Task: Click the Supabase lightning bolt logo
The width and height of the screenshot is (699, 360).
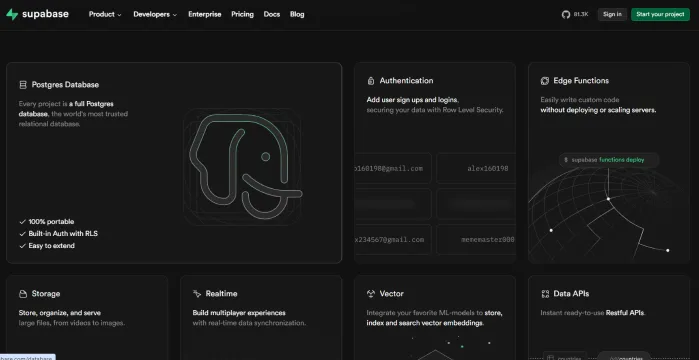Action: point(12,14)
